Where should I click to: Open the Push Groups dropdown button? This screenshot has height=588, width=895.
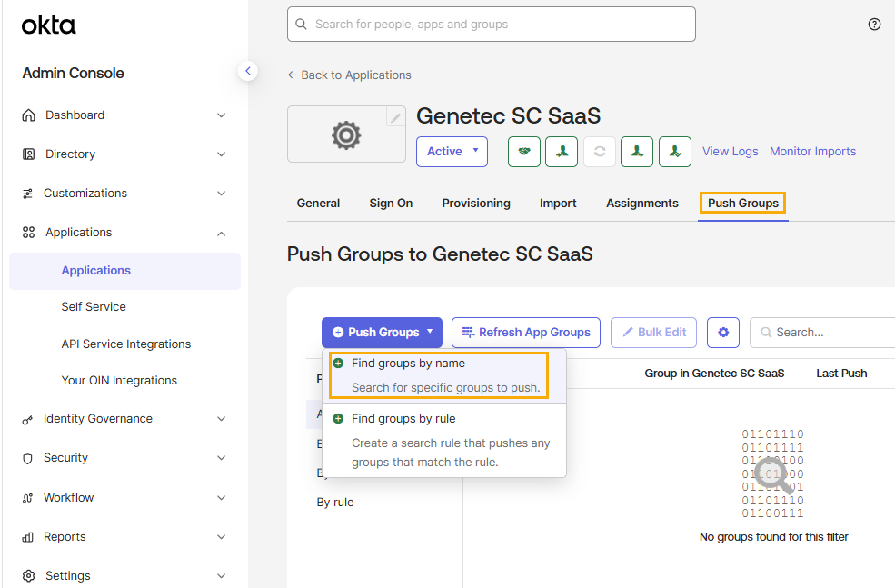(382, 333)
